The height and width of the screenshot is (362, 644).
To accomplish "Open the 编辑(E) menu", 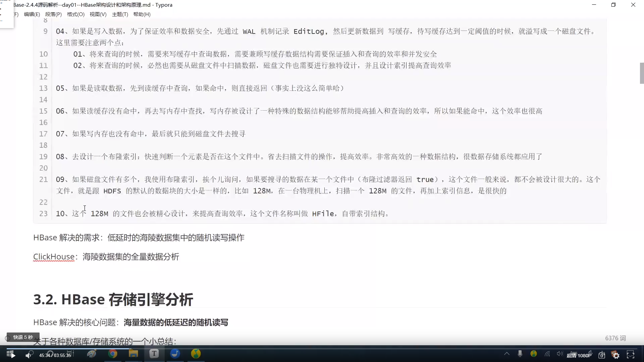I will point(32,14).
